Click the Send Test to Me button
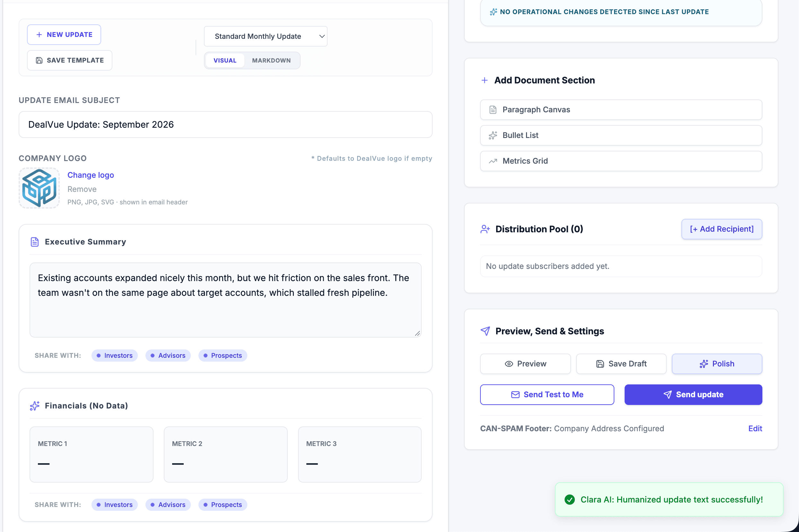This screenshot has width=799, height=532. (x=547, y=395)
